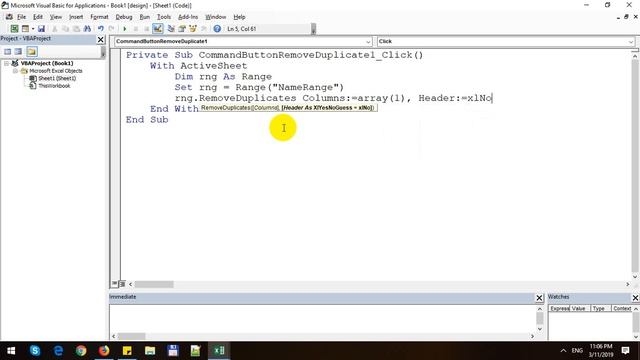Viewport: 640px width, 360px height.
Task: Run the macro with green play icon
Action: click(124, 29)
